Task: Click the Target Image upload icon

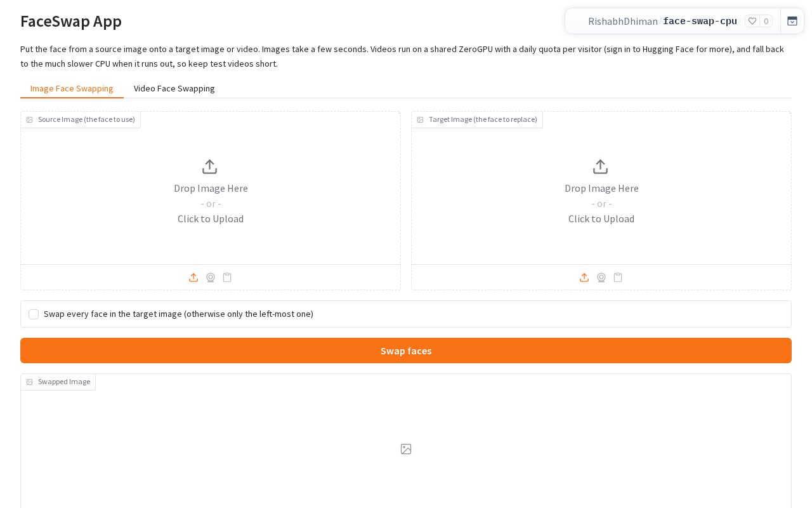Action: click(584, 277)
